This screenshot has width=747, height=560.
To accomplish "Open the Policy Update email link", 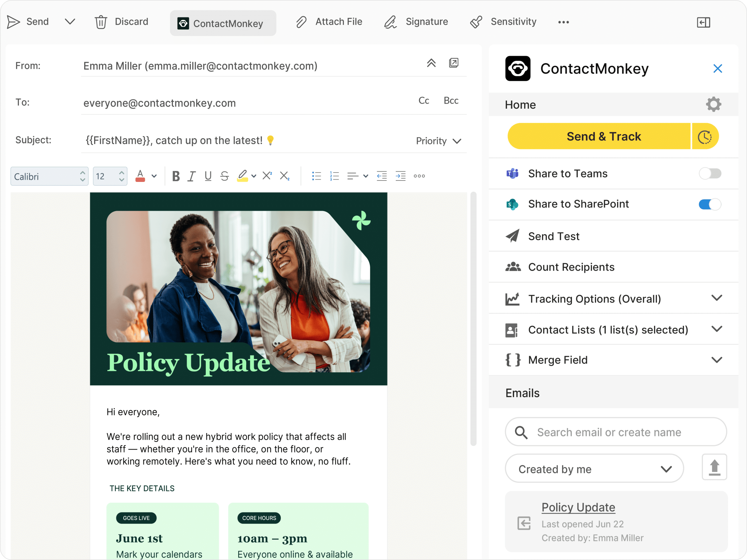I will coord(578,507).
